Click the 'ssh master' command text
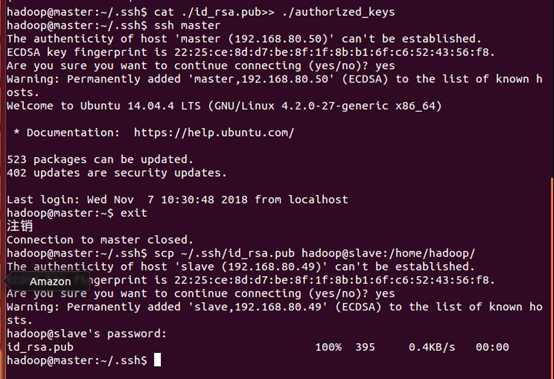 (x=187, y=25)
